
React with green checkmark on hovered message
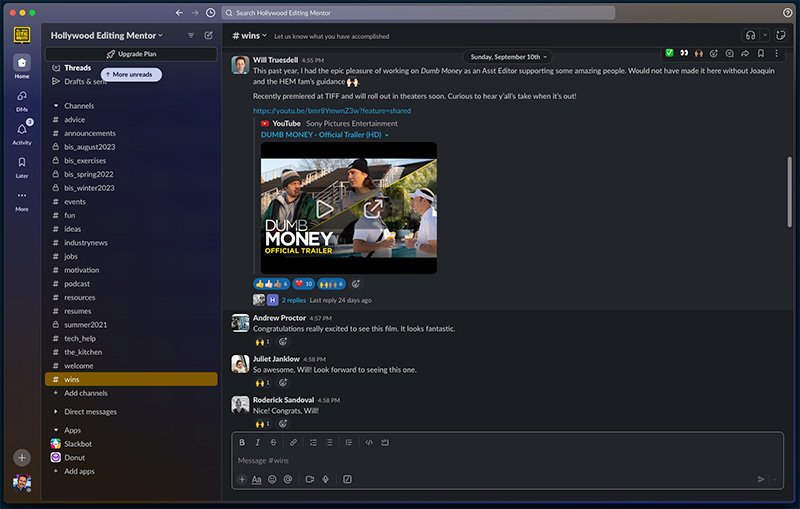(x=669, y=53)
